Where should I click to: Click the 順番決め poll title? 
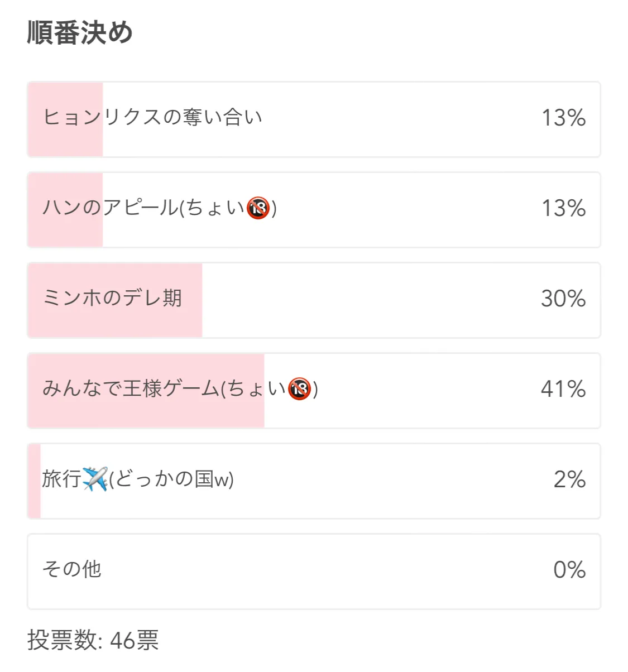point(80,32)
